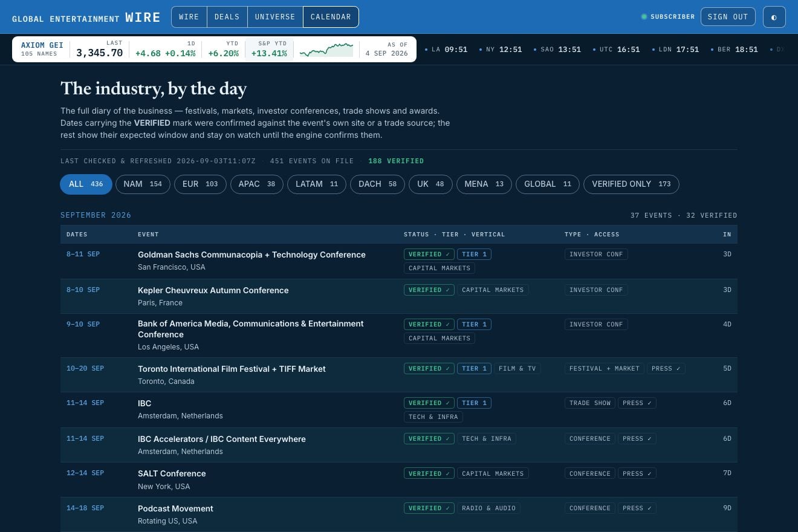Click the Status · Tier · Vertical column header
This screenshot has width=798, height=532.
pos(454,235)
